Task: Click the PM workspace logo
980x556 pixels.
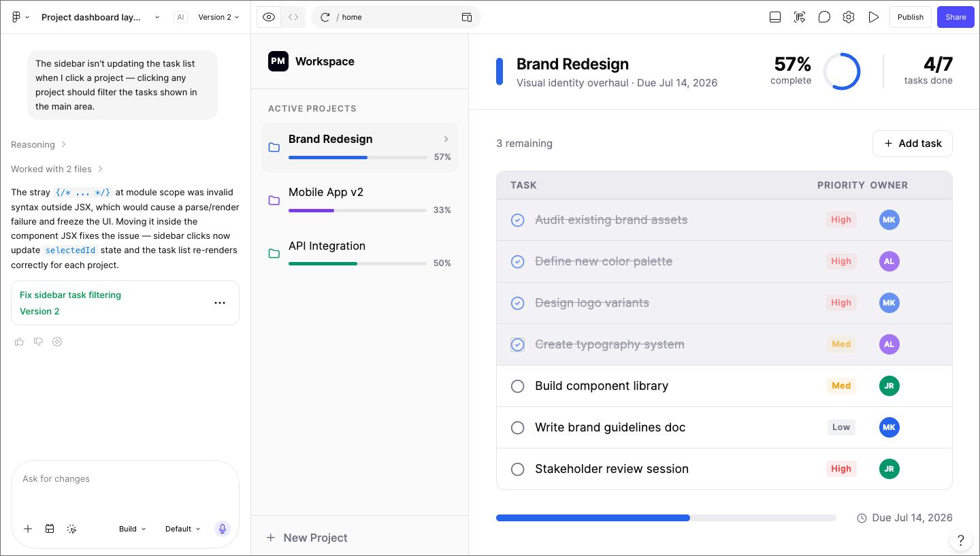Action: [278, 61]
